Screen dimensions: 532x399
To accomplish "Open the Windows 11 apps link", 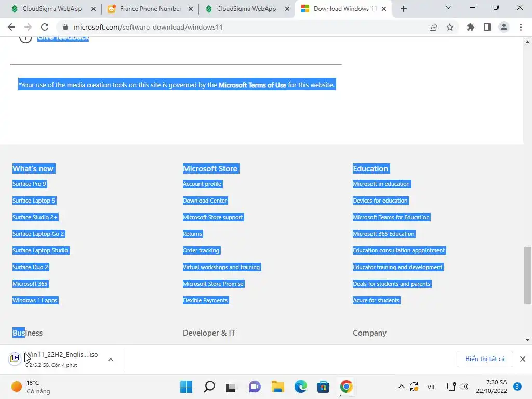I will click(35, 300).
